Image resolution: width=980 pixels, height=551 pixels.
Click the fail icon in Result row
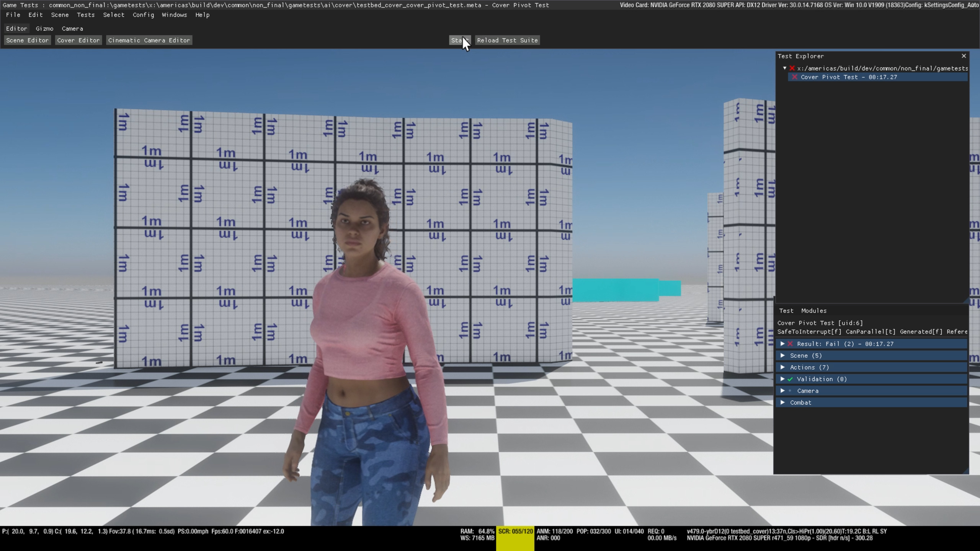tap(790, 344)
